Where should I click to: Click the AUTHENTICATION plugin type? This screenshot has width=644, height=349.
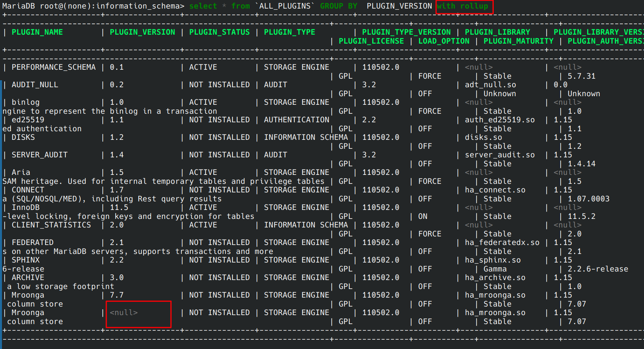tap(297, 120)
